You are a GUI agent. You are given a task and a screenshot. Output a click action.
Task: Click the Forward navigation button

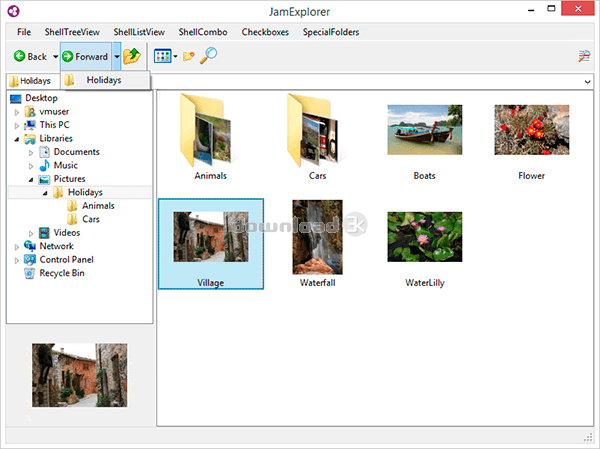click(86, 57)
